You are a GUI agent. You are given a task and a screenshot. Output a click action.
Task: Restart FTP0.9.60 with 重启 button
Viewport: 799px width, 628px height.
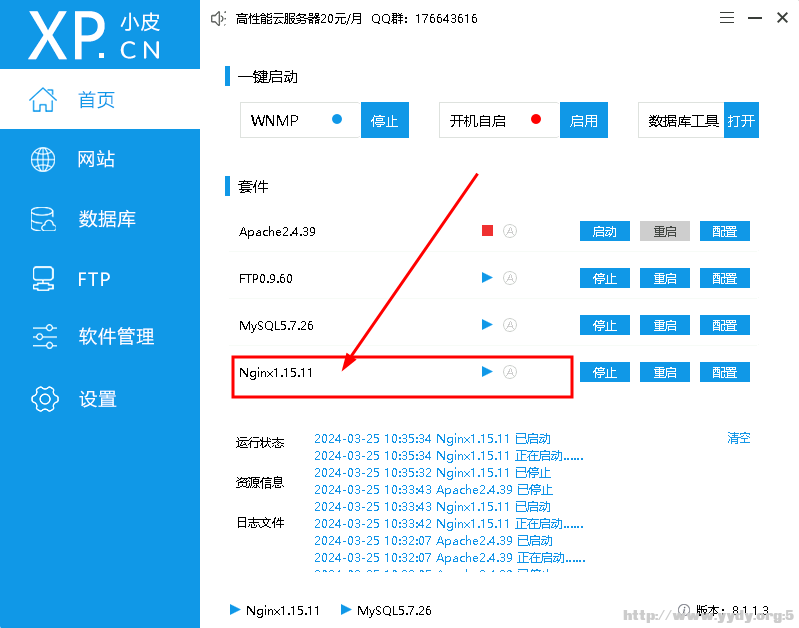coord(665,278)
